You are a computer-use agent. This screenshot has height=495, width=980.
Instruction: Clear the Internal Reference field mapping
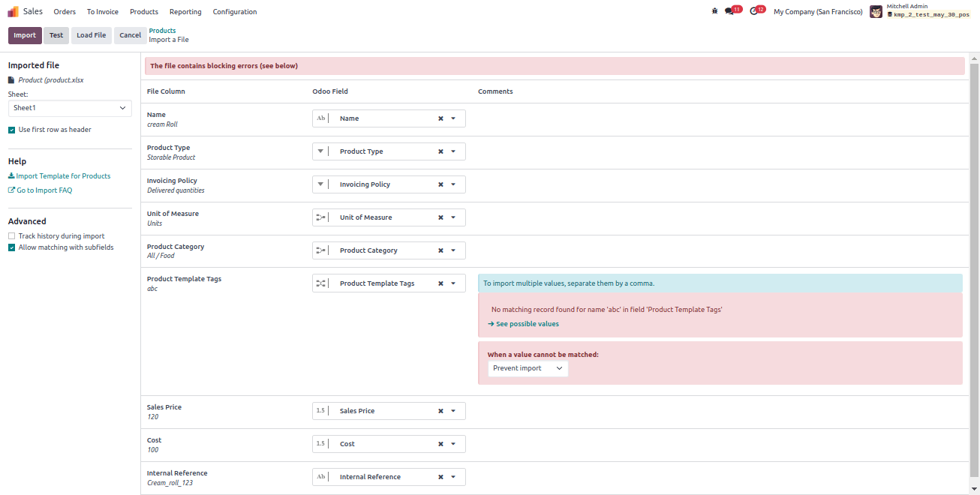(x=441, y=477)
